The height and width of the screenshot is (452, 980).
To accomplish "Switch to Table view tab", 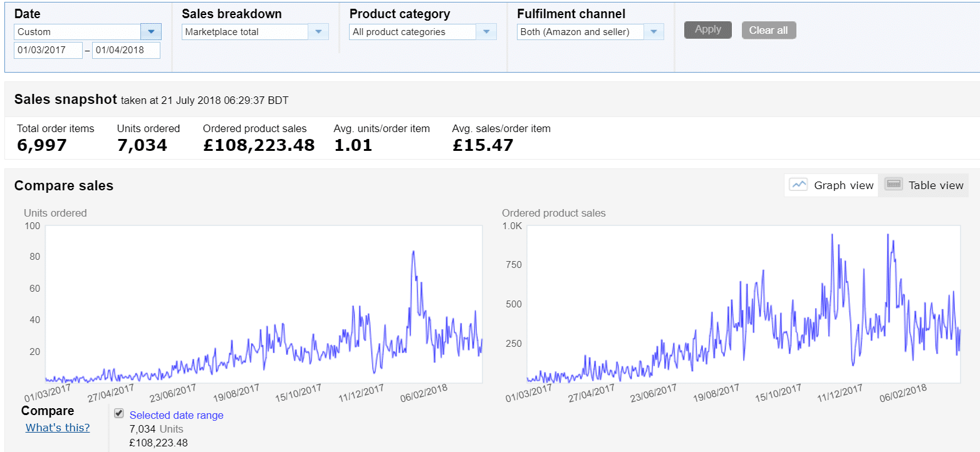I will [x=924, y=185].
